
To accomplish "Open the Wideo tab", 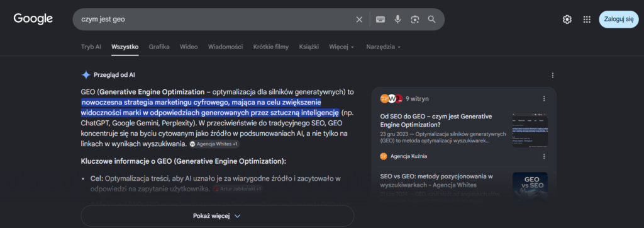I will click(x=189, y=47).
